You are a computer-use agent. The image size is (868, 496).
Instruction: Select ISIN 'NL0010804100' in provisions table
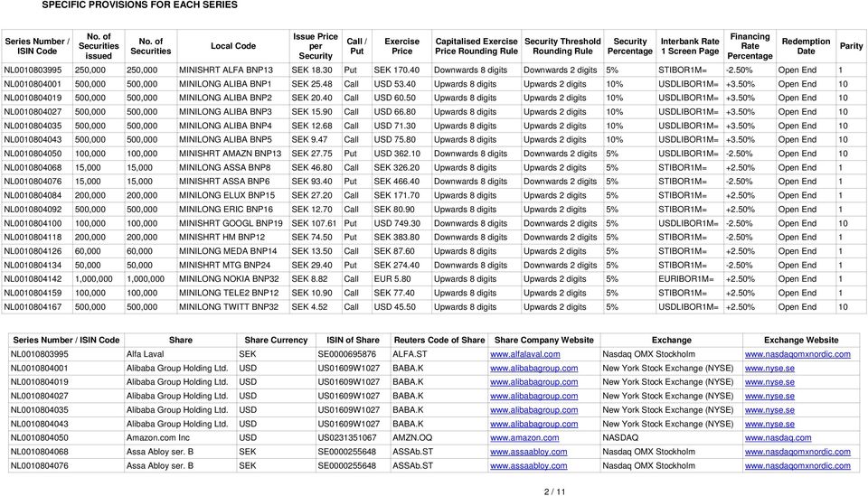point(33,223)
